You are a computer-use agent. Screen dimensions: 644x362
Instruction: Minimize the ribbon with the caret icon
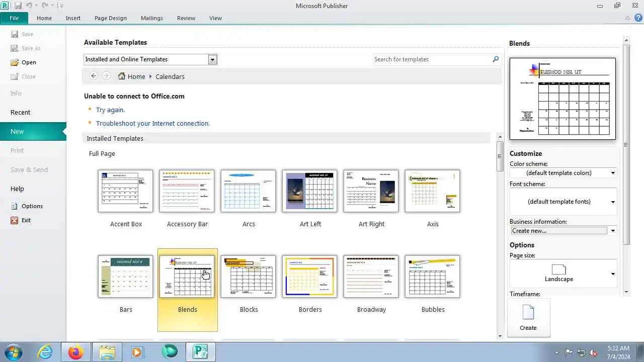tap(627, 18)
